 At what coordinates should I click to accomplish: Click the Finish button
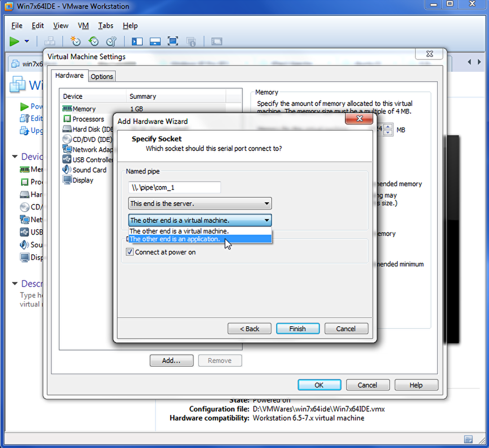[298, 328]
